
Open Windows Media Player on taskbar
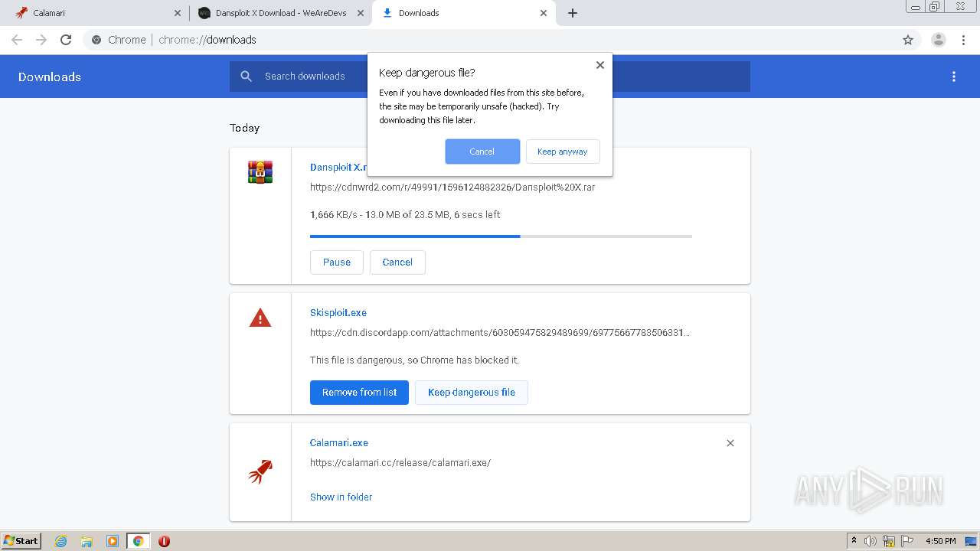[x=113, y=541]
